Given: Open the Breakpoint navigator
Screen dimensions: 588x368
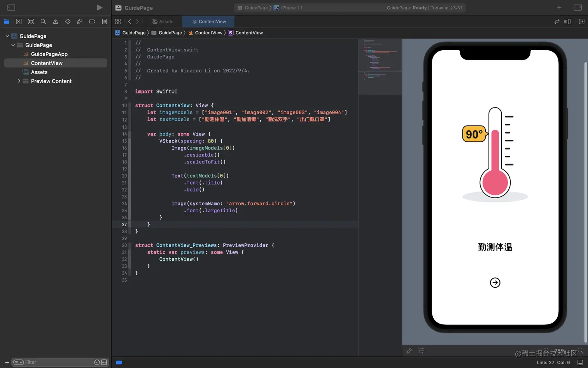Looking at the screenshot, I should tap(92, 21).
